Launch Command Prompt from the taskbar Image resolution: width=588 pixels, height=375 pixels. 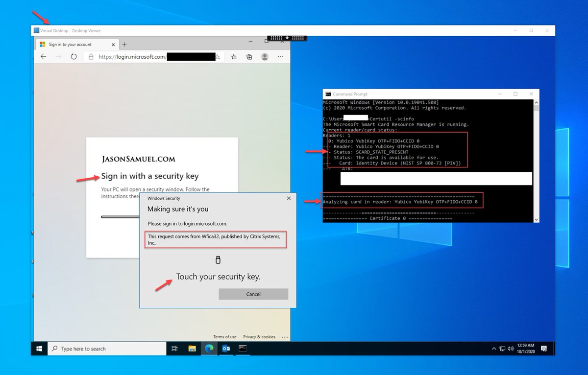[x=242, y=348]
